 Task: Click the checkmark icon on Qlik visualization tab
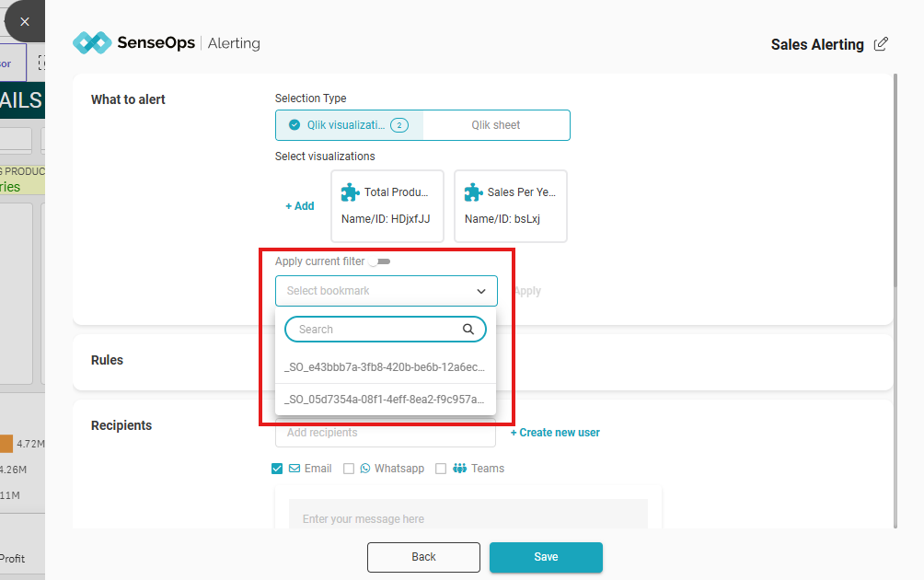pos(295,125)
